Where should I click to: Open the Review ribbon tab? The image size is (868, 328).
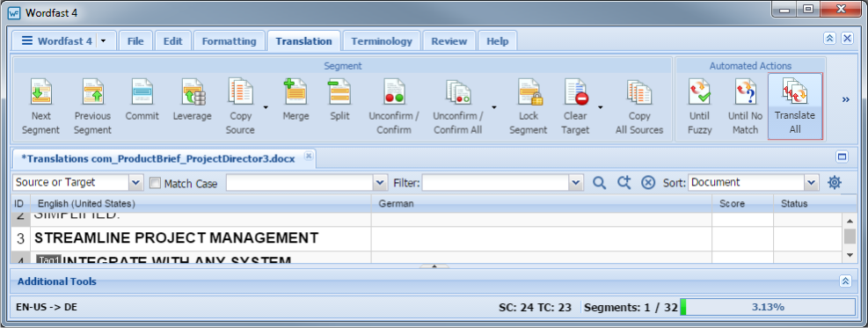tap(449, 41)
